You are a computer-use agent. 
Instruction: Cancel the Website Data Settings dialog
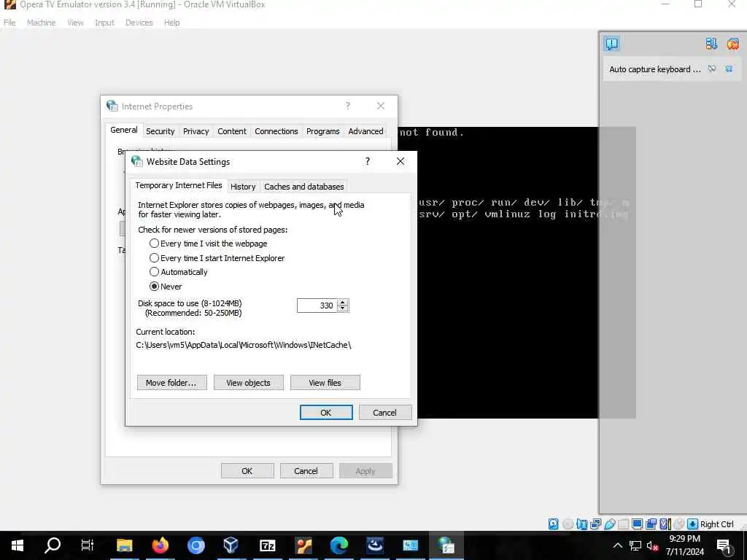pos(385,413)
